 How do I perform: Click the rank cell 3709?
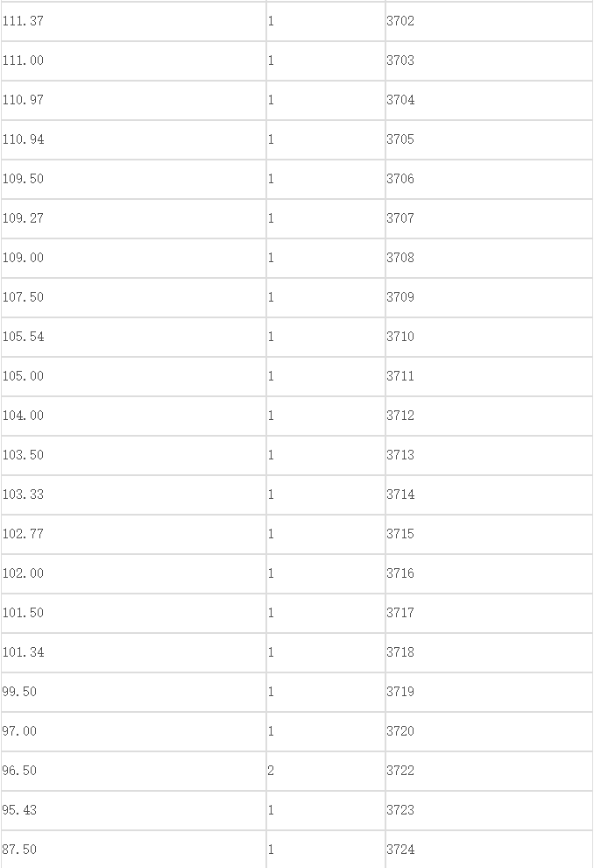pos(489,297)
